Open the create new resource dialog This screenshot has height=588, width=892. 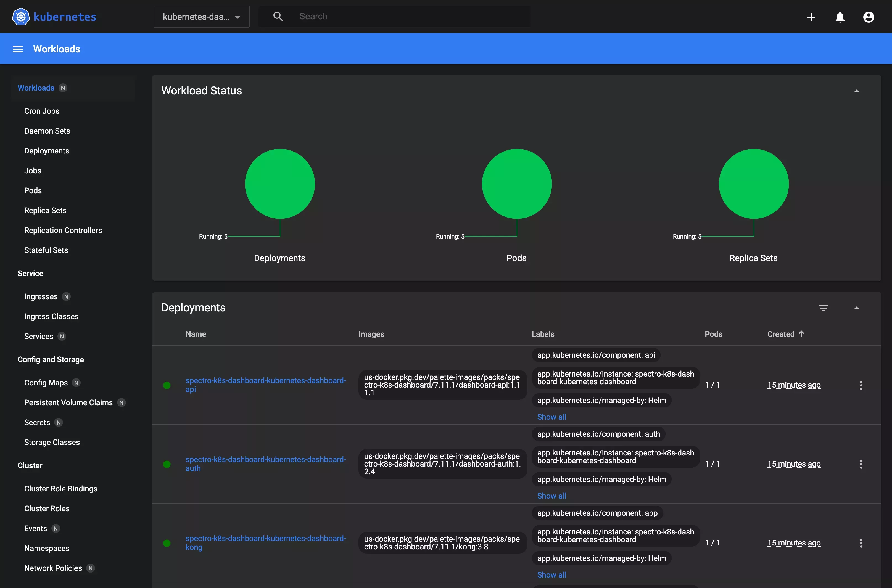click(x=811, y=17)
